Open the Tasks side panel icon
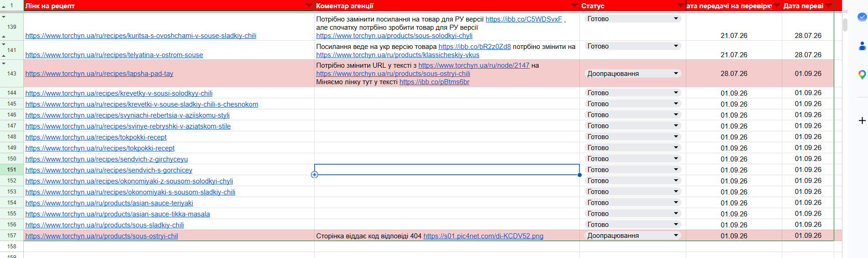The image size is (868, 258). [x=862, y=17]
